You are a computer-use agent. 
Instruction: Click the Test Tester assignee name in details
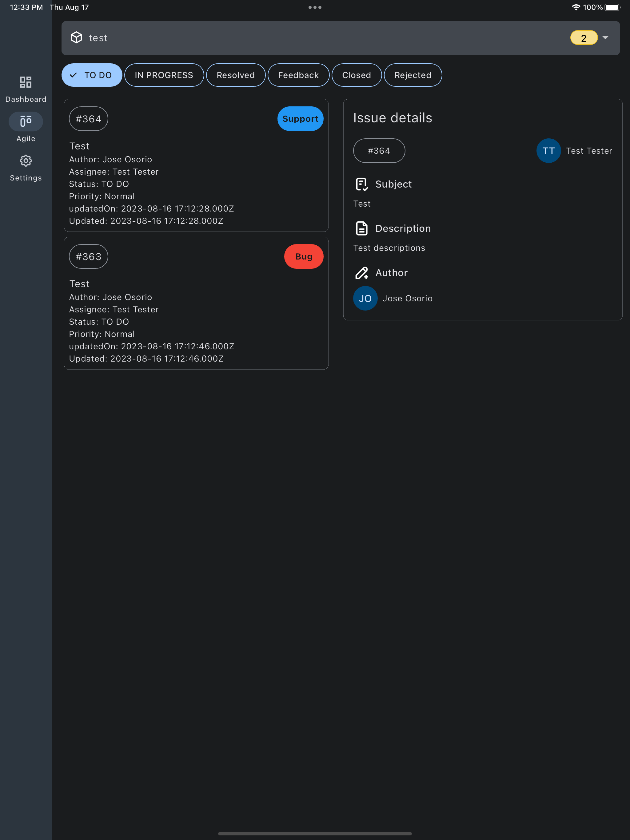(589, 151)
